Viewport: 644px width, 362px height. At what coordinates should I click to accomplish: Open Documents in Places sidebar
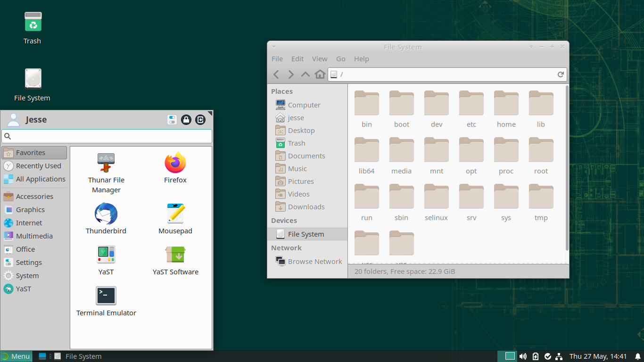pyautogui.click(x=307, y=156)
